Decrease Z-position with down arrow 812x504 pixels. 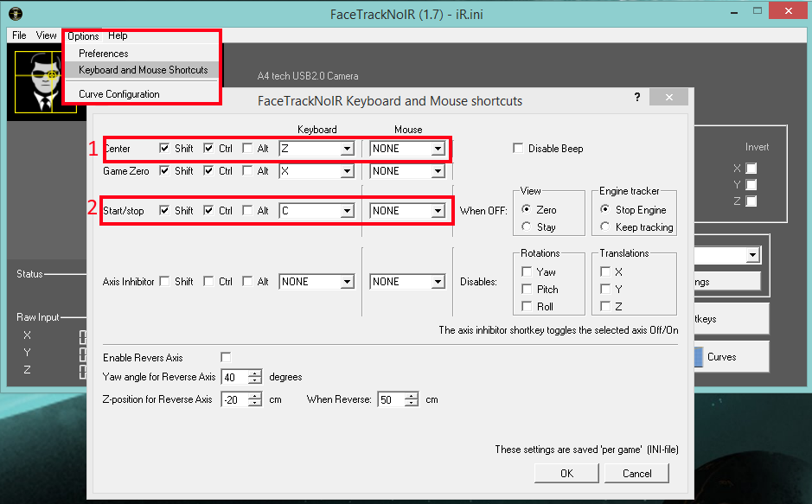coord(255,403)
